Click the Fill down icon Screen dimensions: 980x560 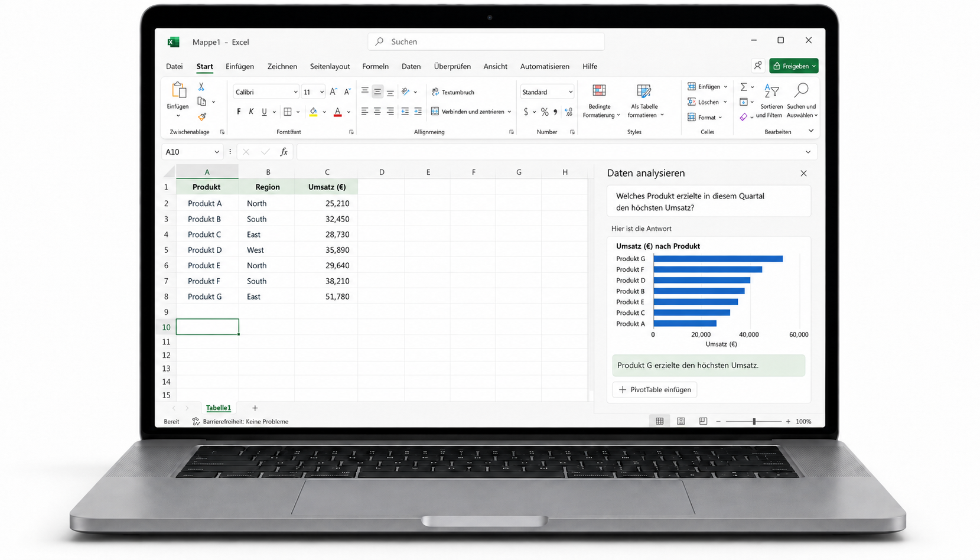point(744,102)
